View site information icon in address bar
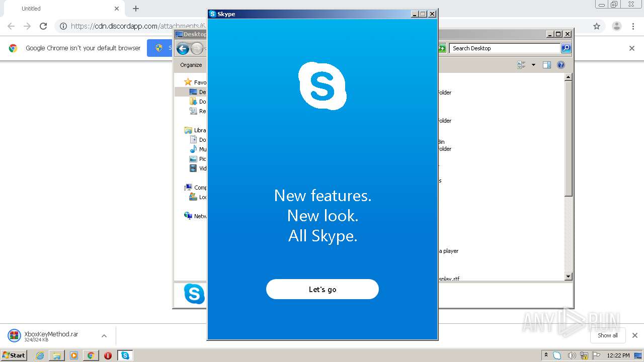The width and height of the screenshot is (644, 362). click(63, 26)
